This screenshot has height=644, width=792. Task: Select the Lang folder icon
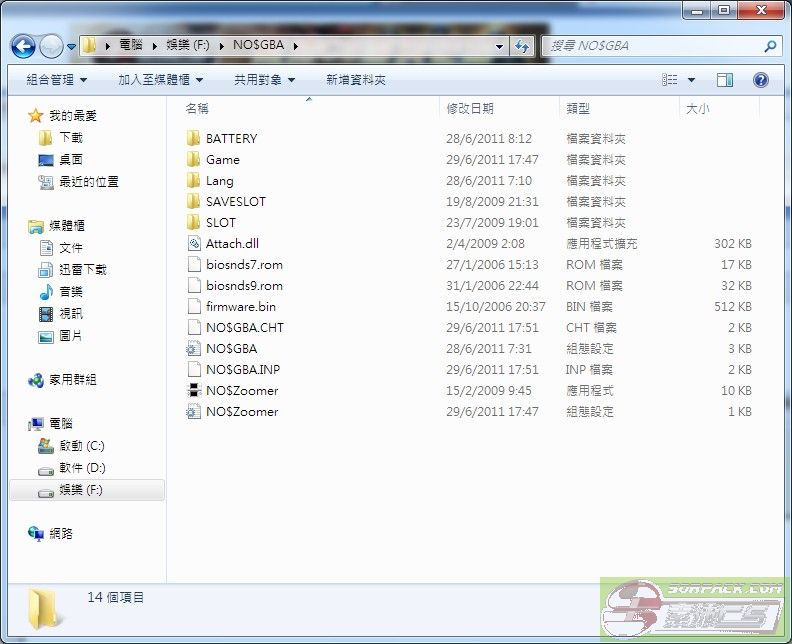tap(193, 180)
